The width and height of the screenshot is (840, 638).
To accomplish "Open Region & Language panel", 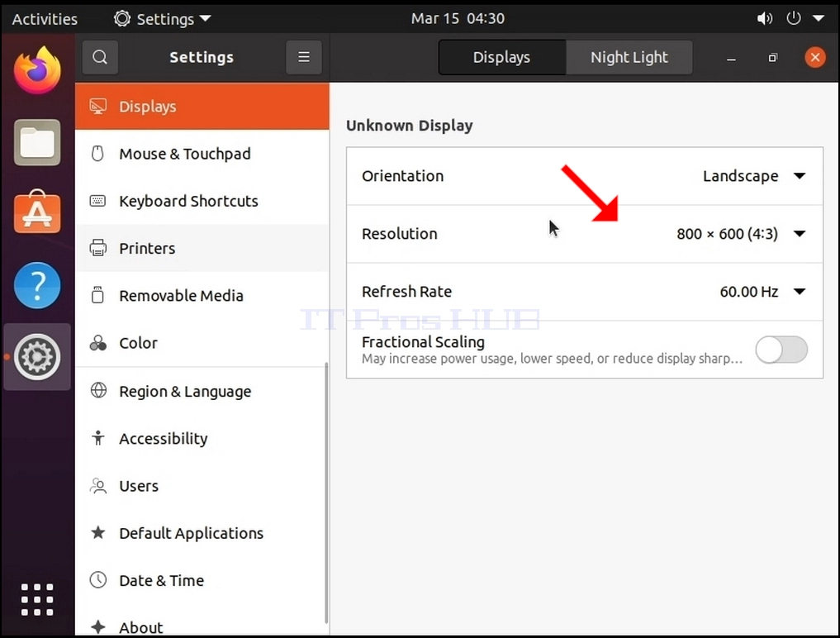I will 202,391.
